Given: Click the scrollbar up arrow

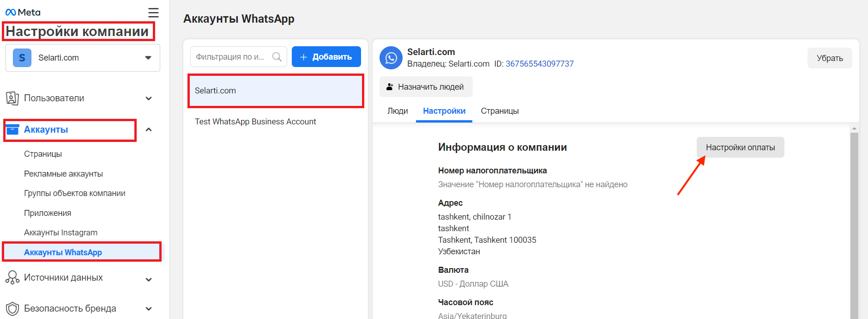Looking at the screenshot, I should pos(855,128).
